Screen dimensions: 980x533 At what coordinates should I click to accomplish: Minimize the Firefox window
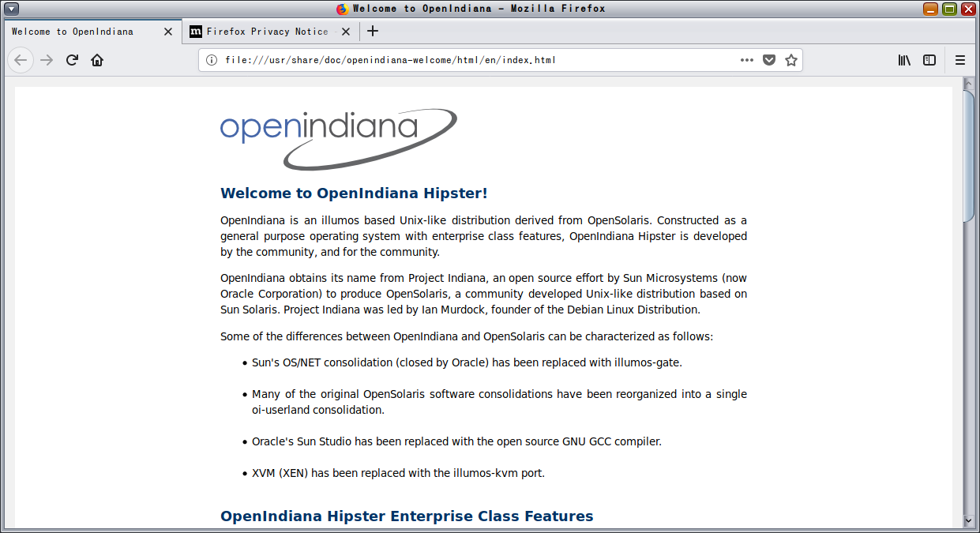tap(931, 9)
